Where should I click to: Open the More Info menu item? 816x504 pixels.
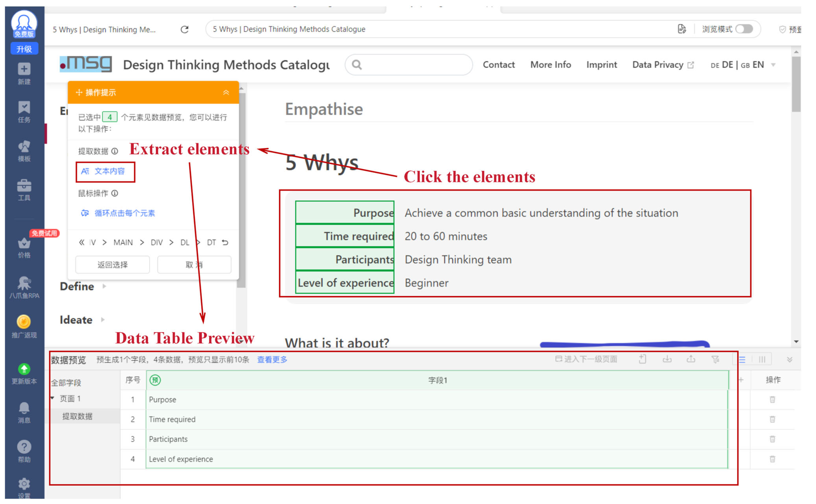(x=551, y=65)
